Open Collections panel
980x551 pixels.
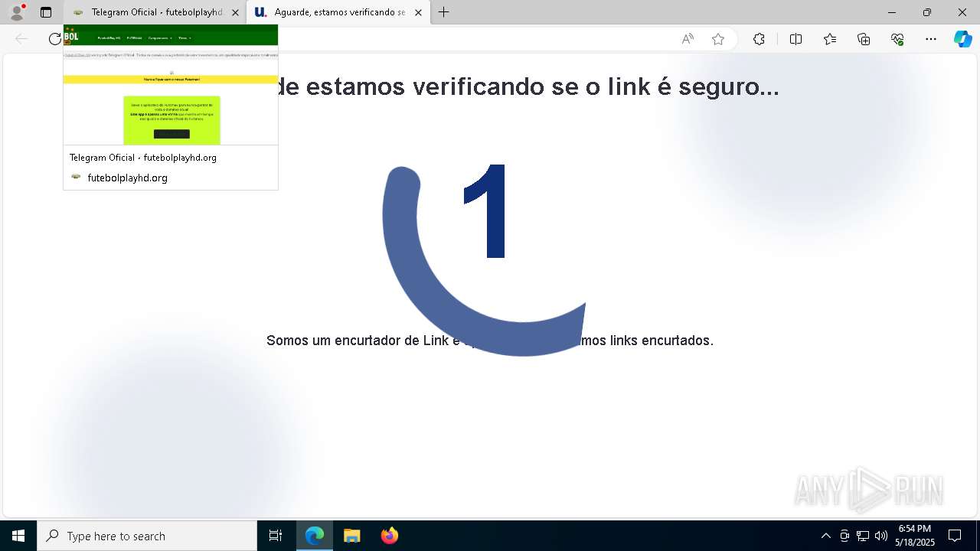pyautogui.click(x=864, y=39)
